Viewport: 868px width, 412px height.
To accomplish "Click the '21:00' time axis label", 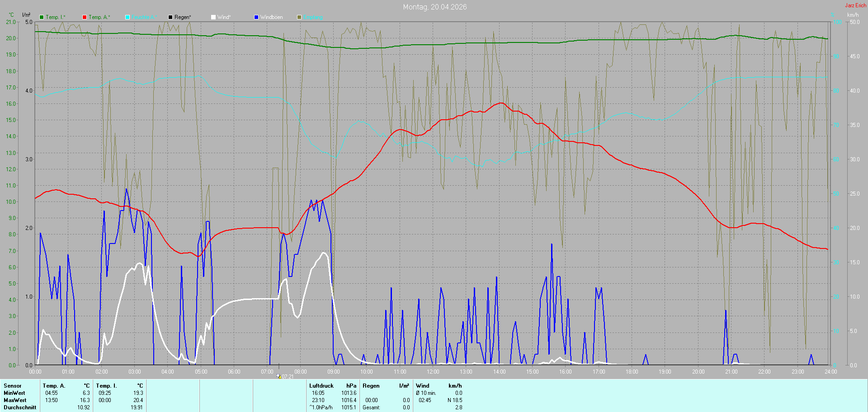I will click(731, 372).
